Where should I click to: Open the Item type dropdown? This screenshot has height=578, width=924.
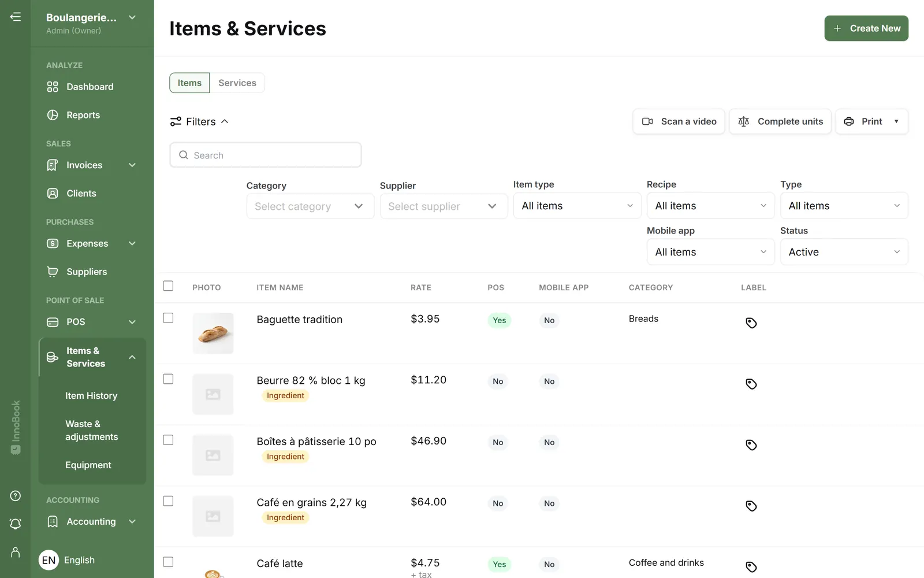point(577,206)
